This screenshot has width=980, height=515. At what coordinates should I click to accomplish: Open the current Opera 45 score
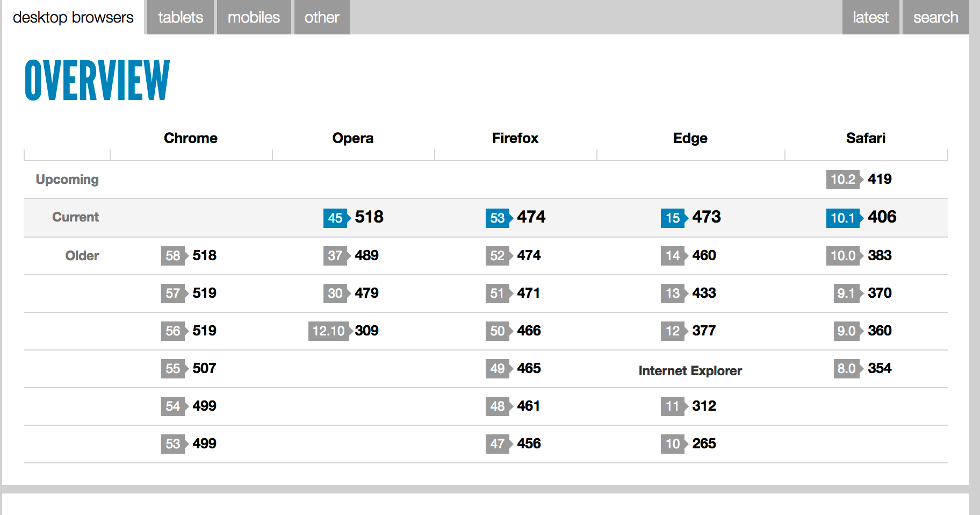coord(335,218)
